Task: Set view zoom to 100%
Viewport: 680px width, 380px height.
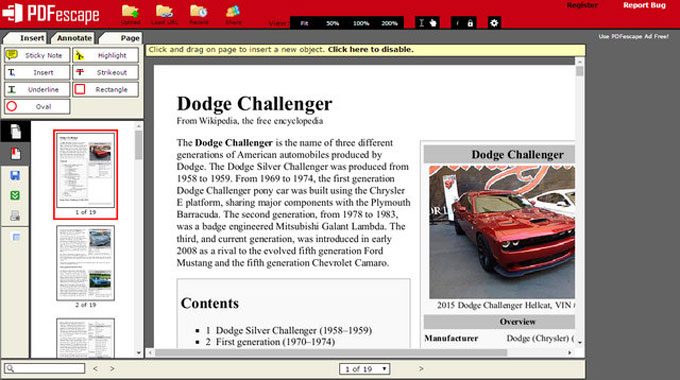Action: point(361,23)
